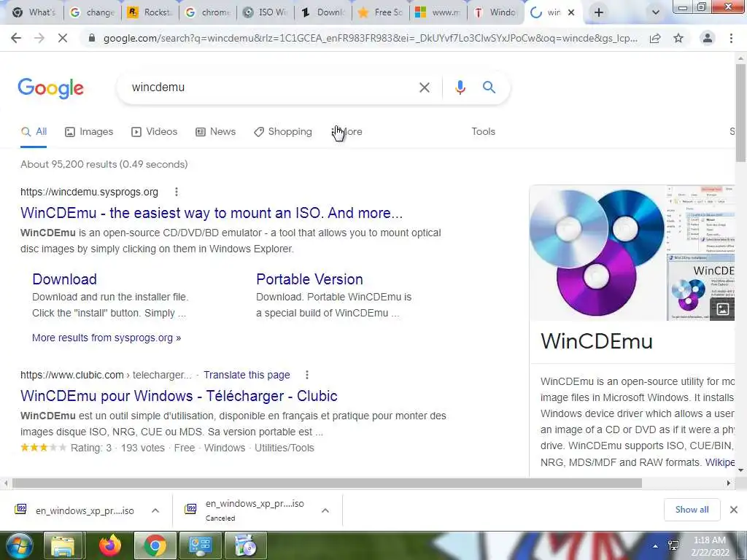Launch Firefox from the taskbar
This screenshot has height=560, width=747.
(x=110, y=545)
